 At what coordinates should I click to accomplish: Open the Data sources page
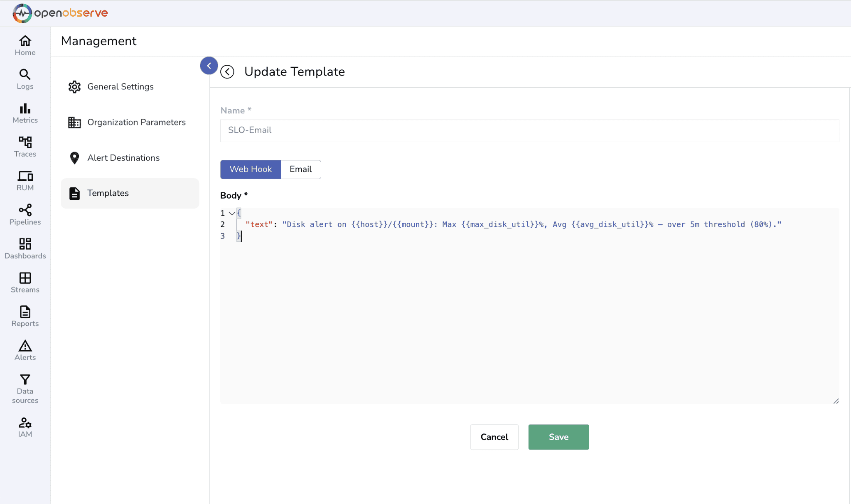coord(25,389)
